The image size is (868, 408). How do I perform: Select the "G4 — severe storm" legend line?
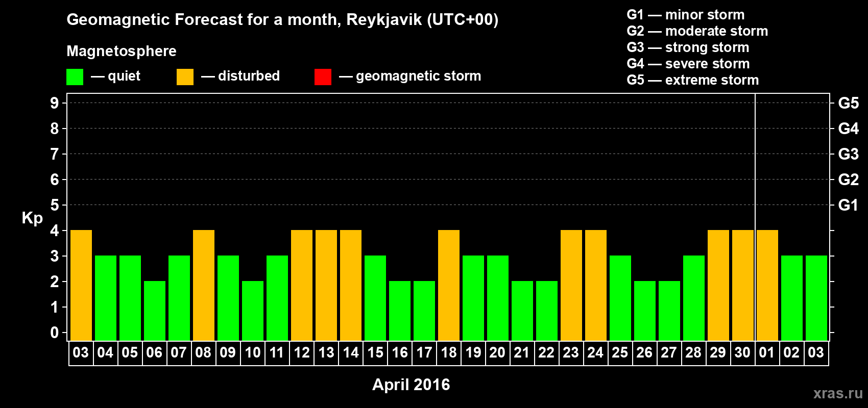(x=688, y=64)
